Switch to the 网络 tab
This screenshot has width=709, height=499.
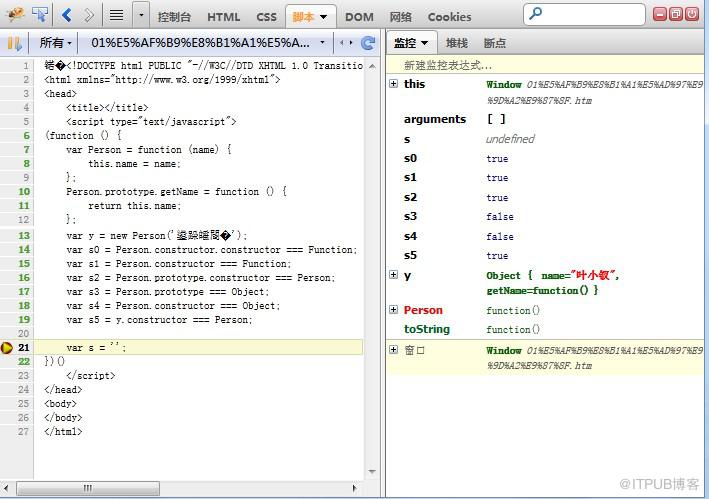401,17
